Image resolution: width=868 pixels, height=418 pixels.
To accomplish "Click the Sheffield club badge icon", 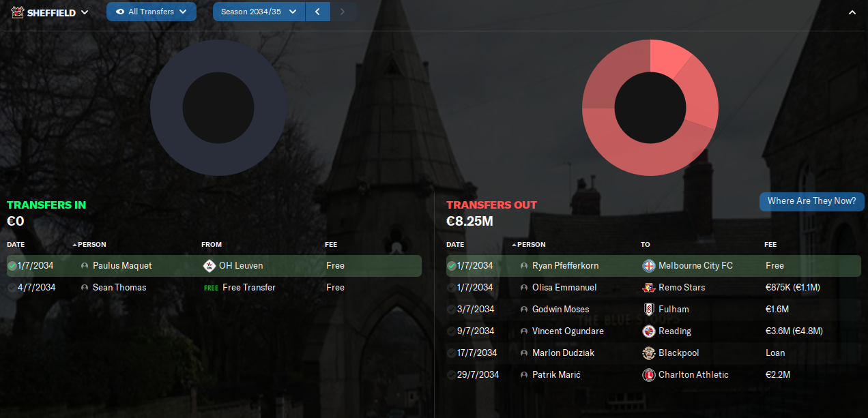I will tap(18, 12).
